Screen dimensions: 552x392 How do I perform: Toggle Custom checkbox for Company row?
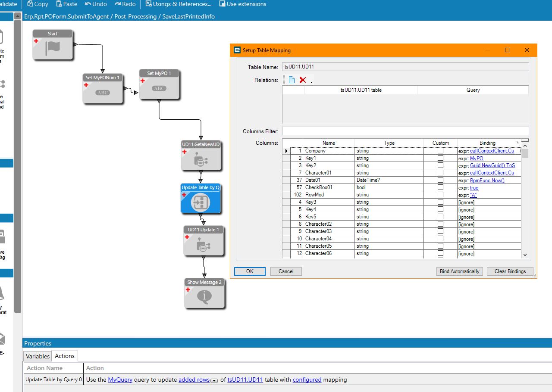[x=440, y=151]
